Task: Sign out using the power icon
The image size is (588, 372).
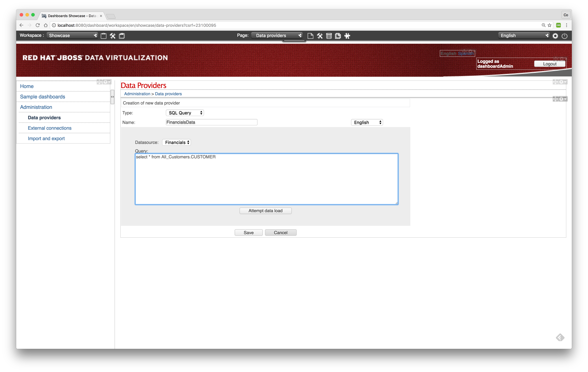Action: pos(565,36)
